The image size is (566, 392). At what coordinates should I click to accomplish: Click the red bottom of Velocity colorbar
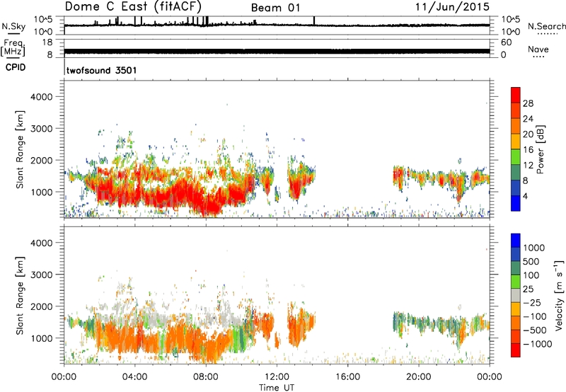(516, 350)
